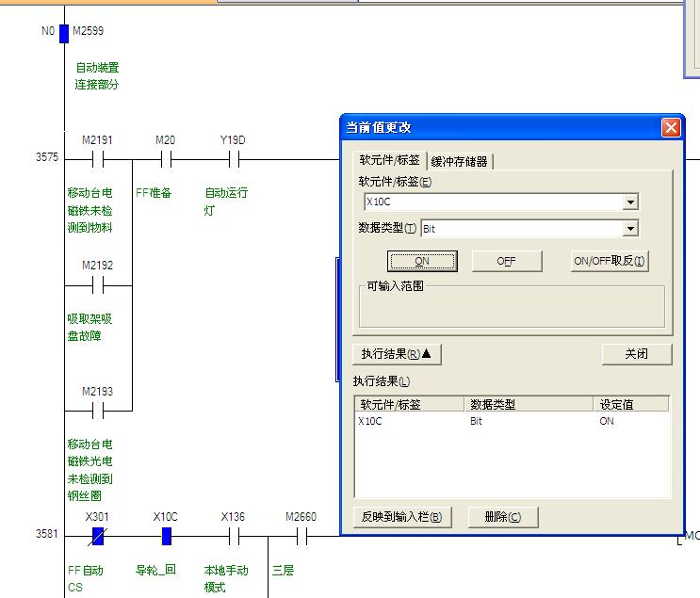
Task: Set device OFF using the OFF button
Action: 506,262
